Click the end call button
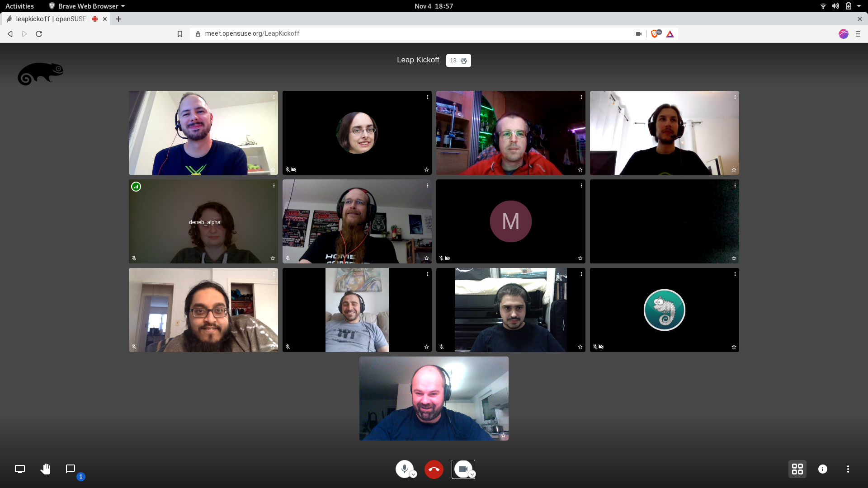This screenshot has height=488, width=868. 434,469
